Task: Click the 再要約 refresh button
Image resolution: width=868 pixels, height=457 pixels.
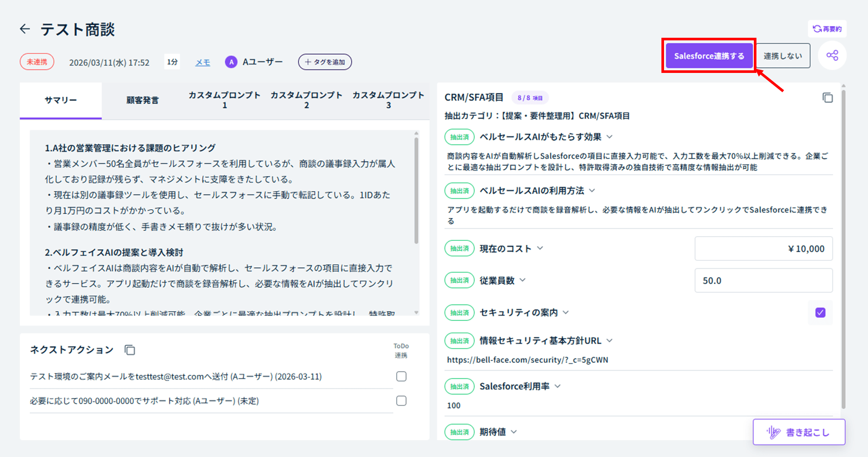Action: 827,29
